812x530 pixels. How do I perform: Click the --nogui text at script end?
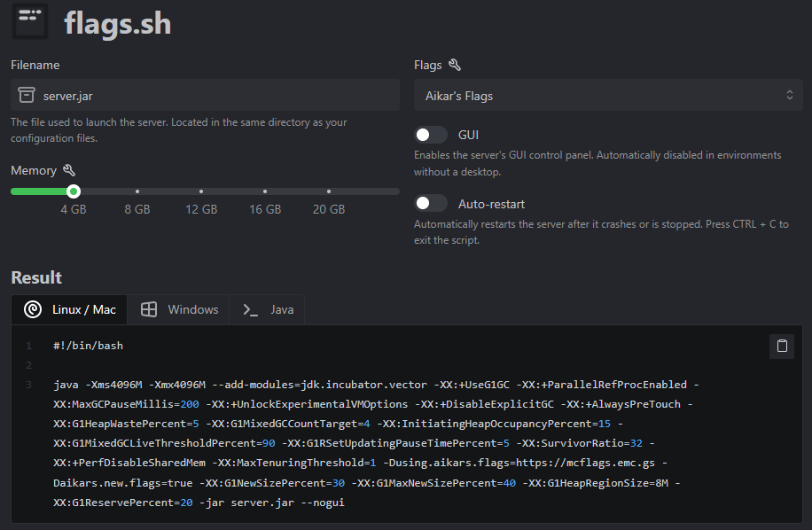pos(322,503)
